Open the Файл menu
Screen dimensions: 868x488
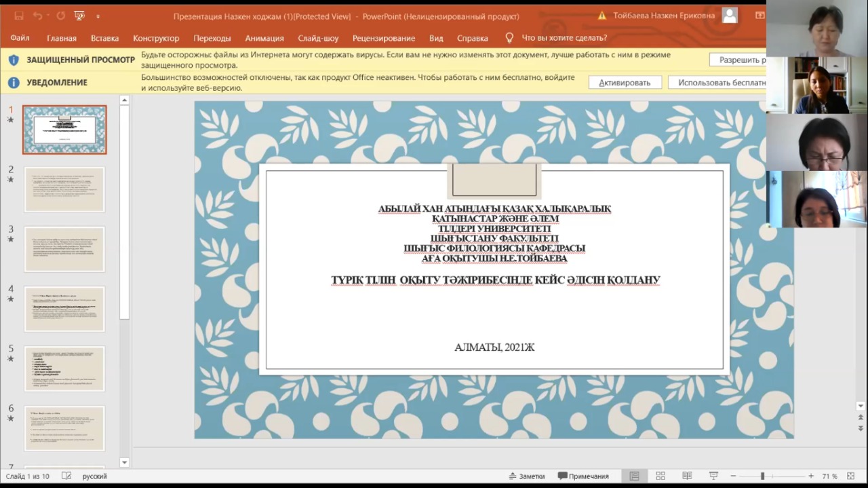point(20,38)
